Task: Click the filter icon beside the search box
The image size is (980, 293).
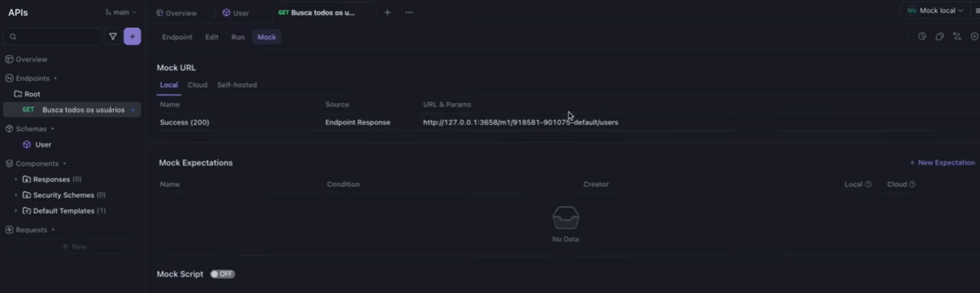Action: (x=113, y=37)
